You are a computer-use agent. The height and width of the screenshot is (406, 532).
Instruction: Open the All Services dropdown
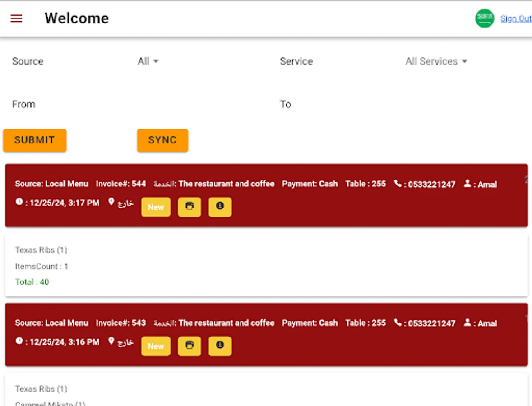click(436, 61)
